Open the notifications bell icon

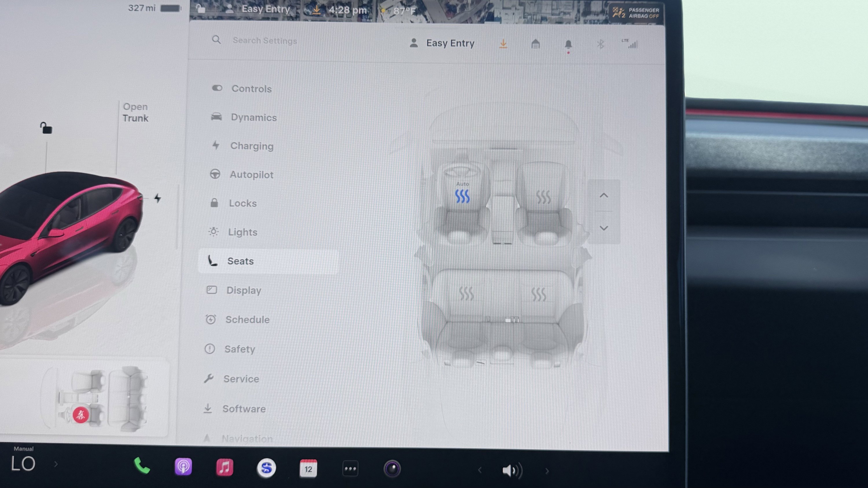568,45
